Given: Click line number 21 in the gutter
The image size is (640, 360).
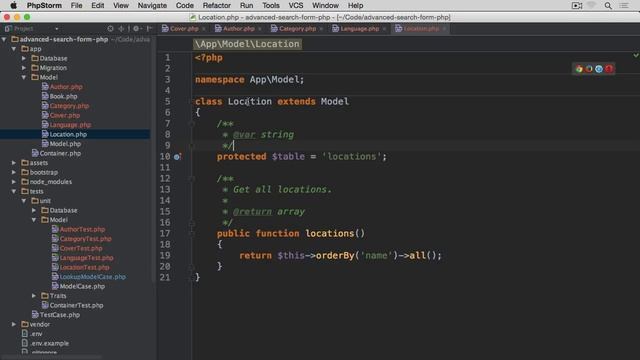Looking at the screenshot, I should [x=165, y=278].
